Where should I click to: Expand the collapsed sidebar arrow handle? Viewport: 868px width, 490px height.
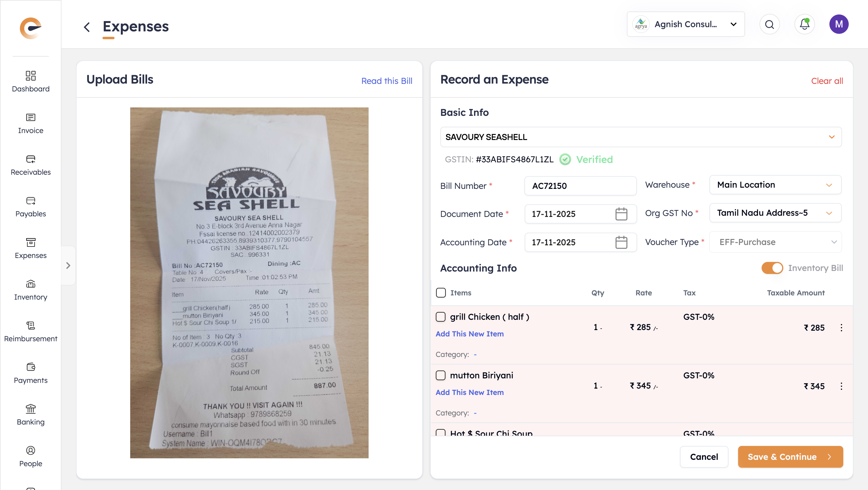tap(68, 266)
